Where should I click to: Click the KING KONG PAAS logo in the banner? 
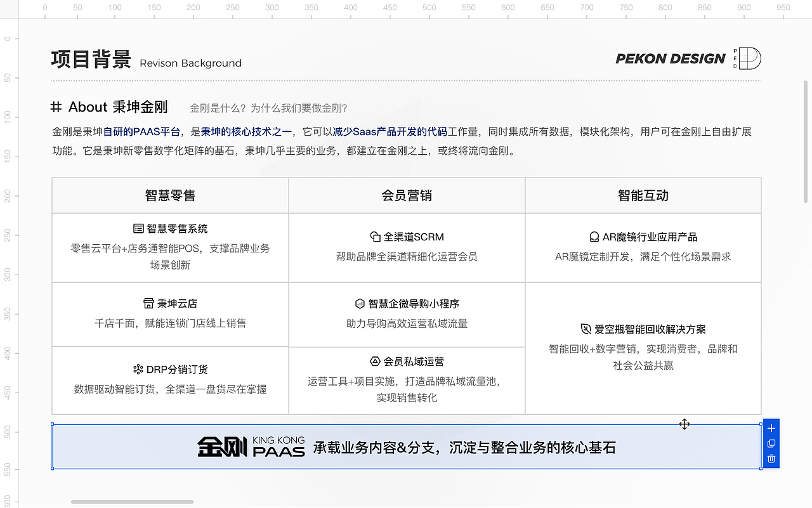251,446
